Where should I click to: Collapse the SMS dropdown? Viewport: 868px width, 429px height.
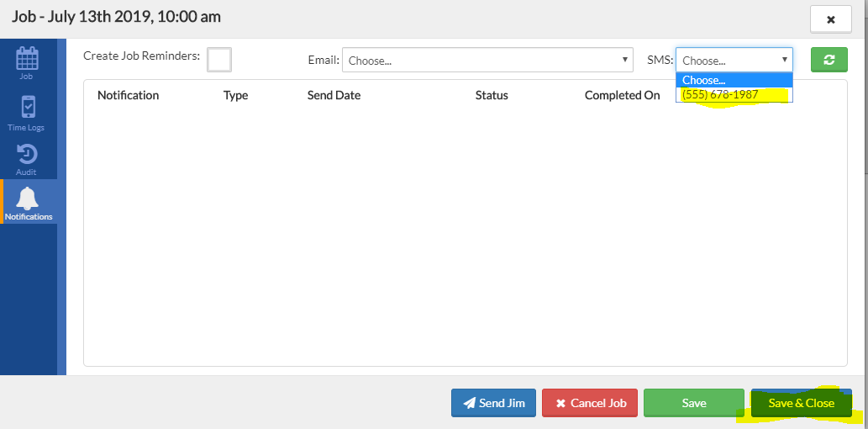coord(734,60)
